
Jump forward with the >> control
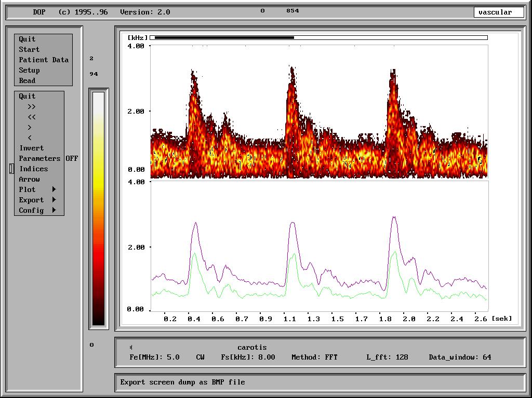pyautogui.click(x=32, y=107)
